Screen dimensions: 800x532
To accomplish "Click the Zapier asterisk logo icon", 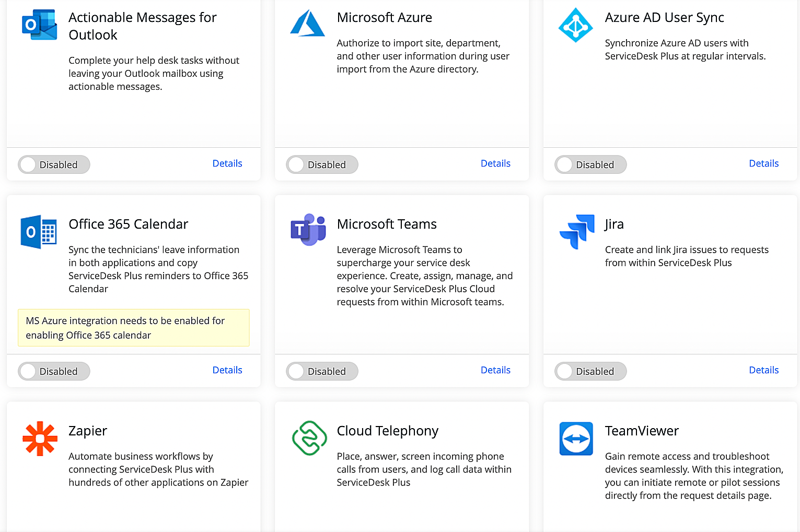I will (40, 439).
